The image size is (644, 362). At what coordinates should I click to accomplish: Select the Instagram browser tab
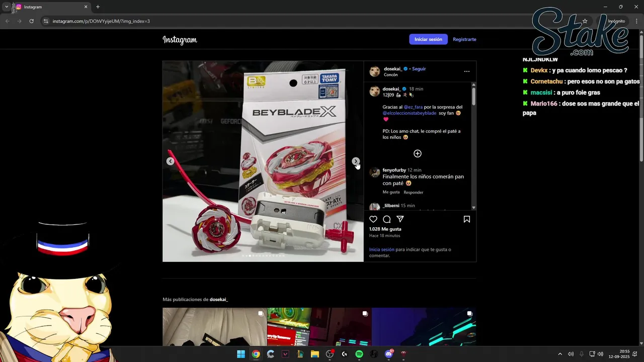tap(52, 7)
